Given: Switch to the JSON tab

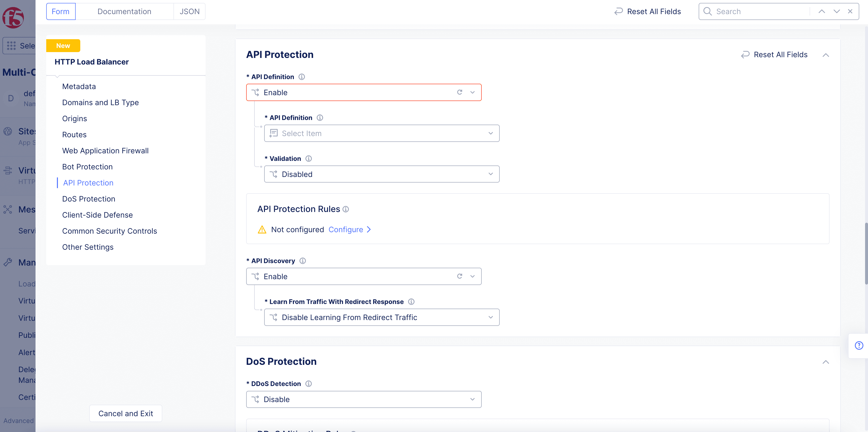Looking at the screenshot, I should (x=189, y=11).
